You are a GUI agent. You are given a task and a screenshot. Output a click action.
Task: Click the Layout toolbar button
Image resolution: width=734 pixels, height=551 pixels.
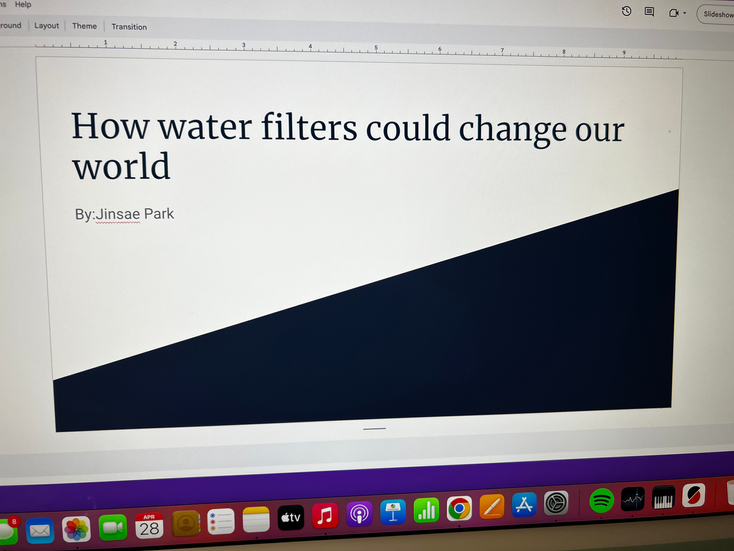tap(46, 26)
